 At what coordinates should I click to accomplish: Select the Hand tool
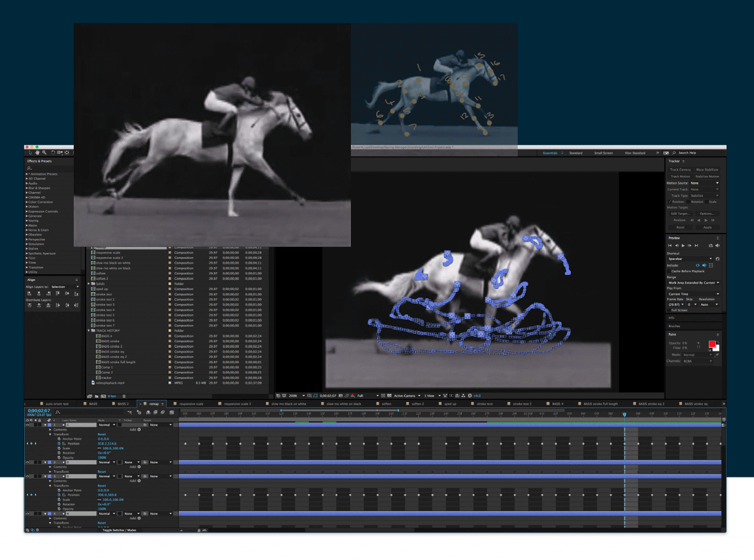[x=37, y=153]
